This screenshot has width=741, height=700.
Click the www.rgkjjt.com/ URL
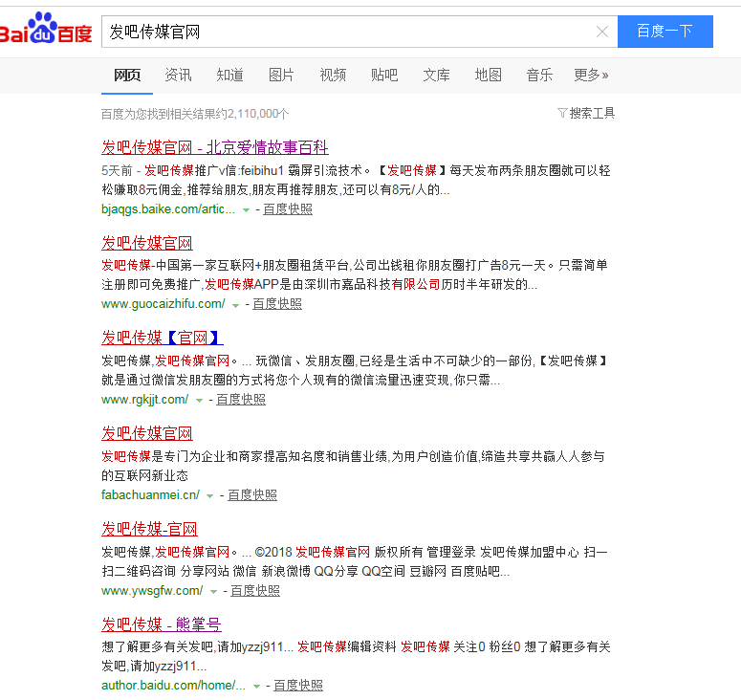(x=144, y=400)
